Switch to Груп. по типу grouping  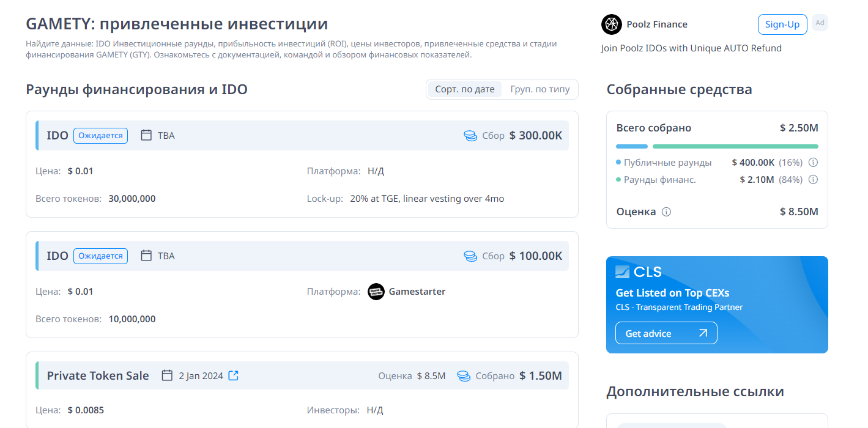click(x=540, y=89)
